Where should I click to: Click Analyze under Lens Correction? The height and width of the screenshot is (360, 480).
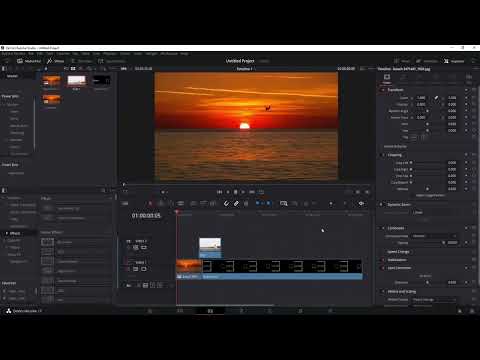[425, 276]
